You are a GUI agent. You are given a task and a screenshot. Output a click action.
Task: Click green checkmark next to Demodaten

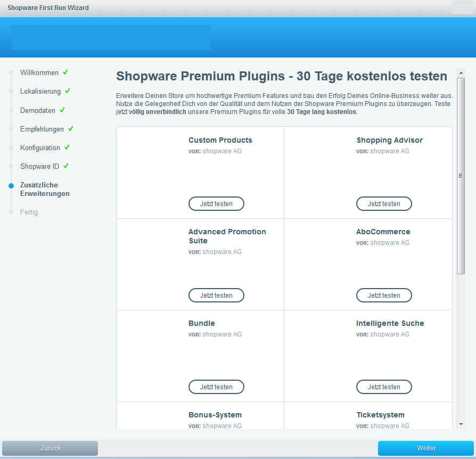(x=62, y=110)
